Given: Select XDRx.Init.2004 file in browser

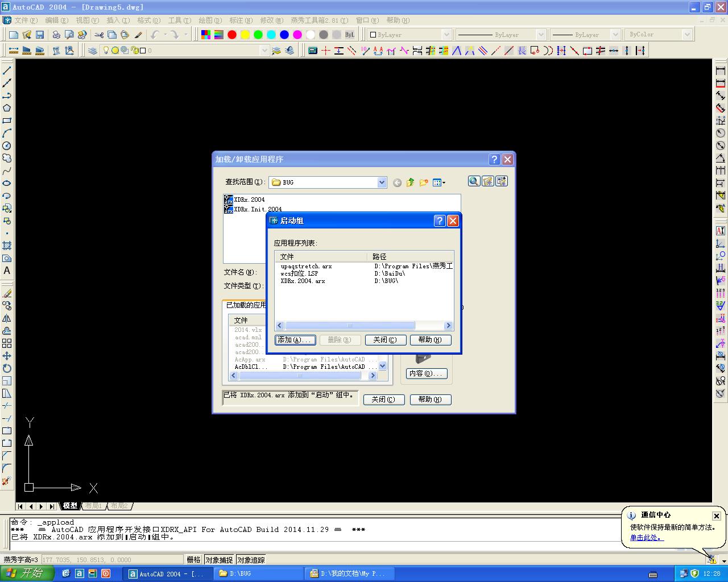Looking at the screenshot, I should click(x=253, y=209).
